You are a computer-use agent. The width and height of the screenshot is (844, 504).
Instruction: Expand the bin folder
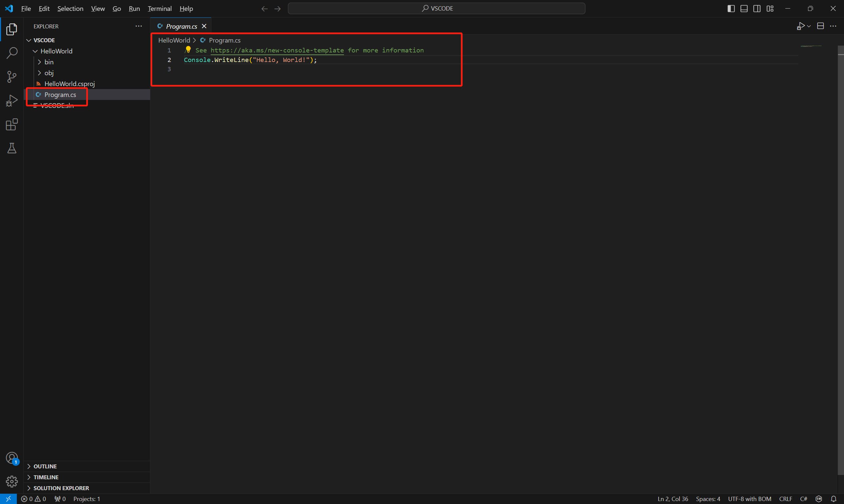87,62
